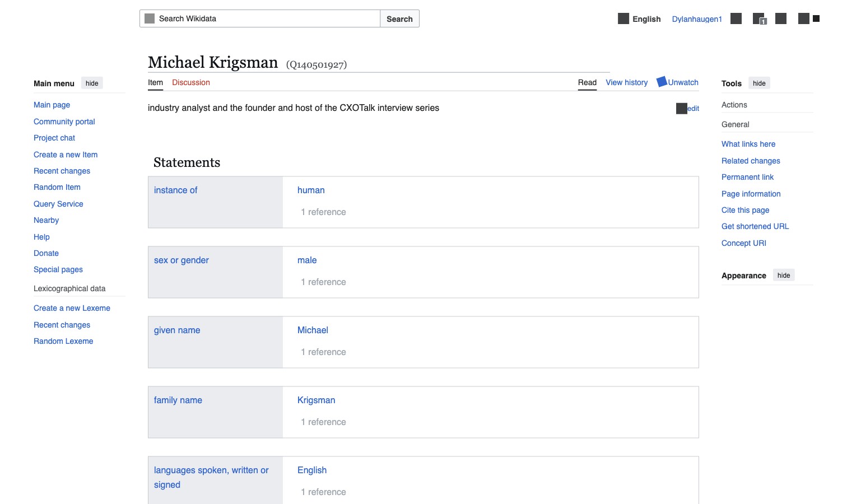Click the Unwatch star icon
Viewport: 847px width, 504px height.
coord(662,81)
